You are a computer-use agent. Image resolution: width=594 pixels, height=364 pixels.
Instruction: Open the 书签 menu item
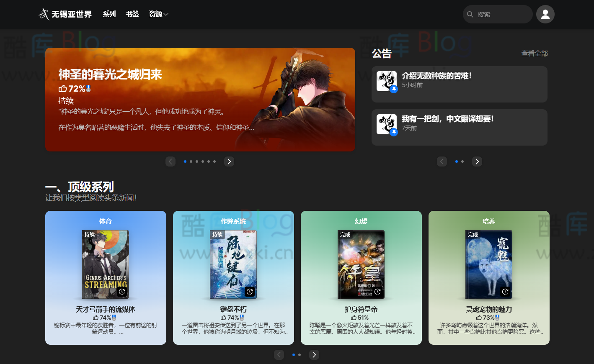tap(132, 14)
